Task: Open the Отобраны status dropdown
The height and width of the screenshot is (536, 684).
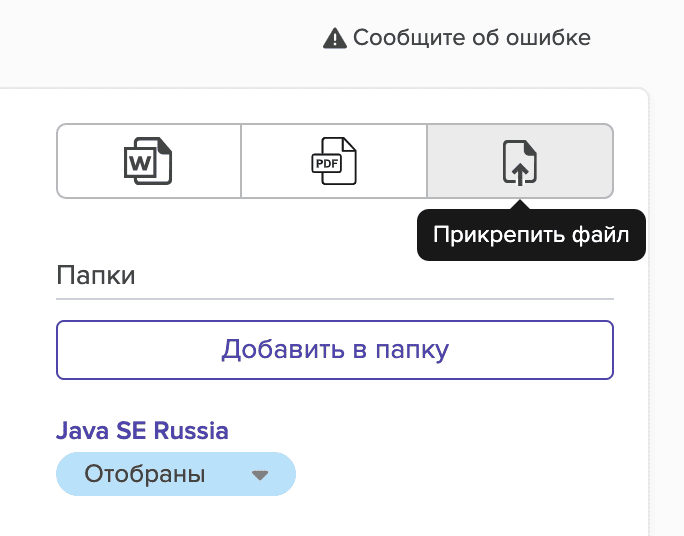Action: click(x=176, y=474)
